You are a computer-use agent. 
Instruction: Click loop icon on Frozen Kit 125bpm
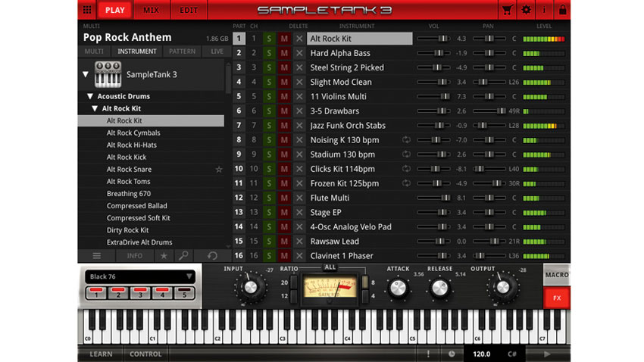pyautogui.click(x=406, y=183)
